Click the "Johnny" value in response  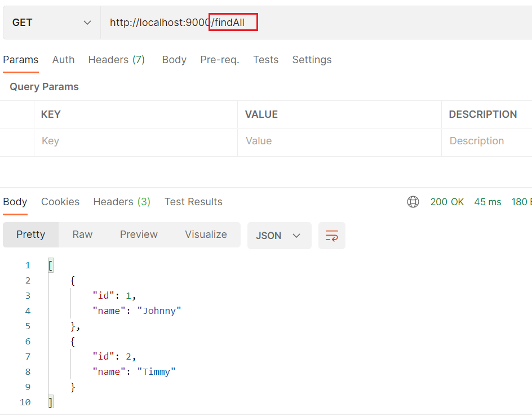tap(159, 311)
